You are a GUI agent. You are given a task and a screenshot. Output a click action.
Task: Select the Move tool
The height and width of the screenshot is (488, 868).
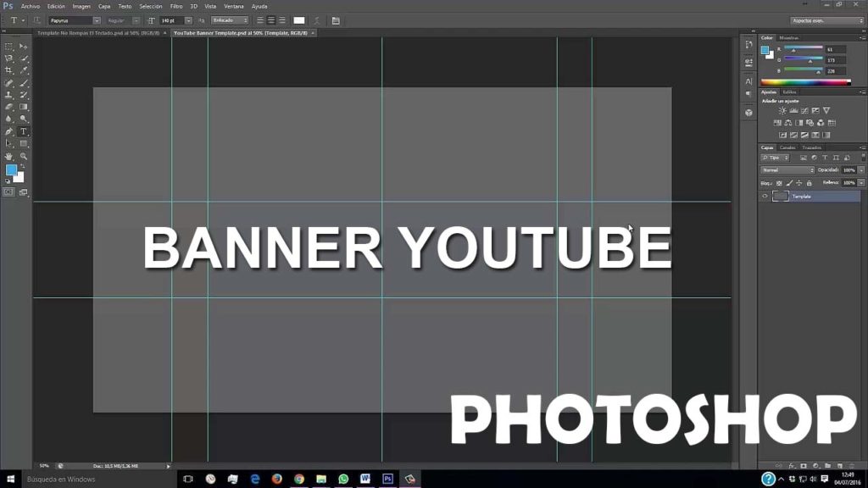tap(23, 47)
